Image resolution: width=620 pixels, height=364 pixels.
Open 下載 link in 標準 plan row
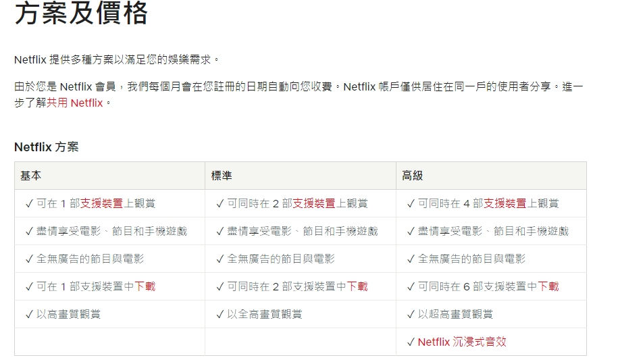click(x=357, y=286)
